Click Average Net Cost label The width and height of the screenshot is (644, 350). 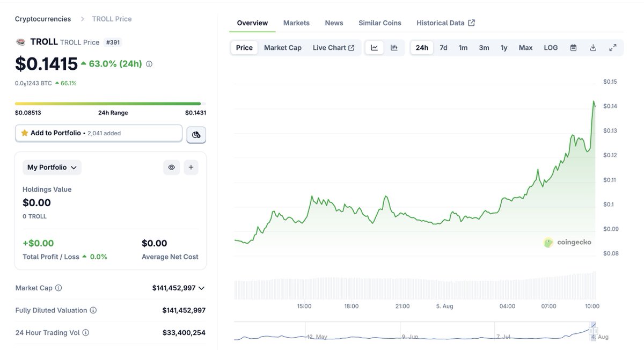point(170,257)
